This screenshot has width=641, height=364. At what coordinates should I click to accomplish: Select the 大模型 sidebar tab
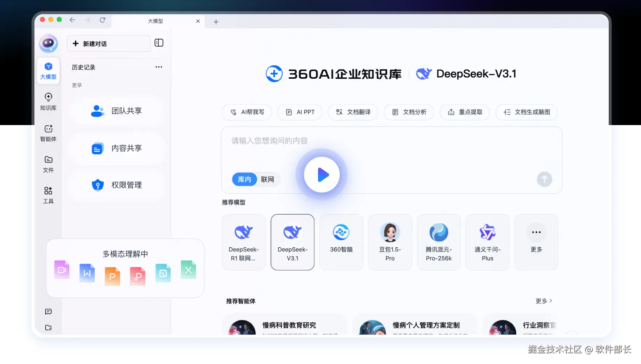(48, 71)
